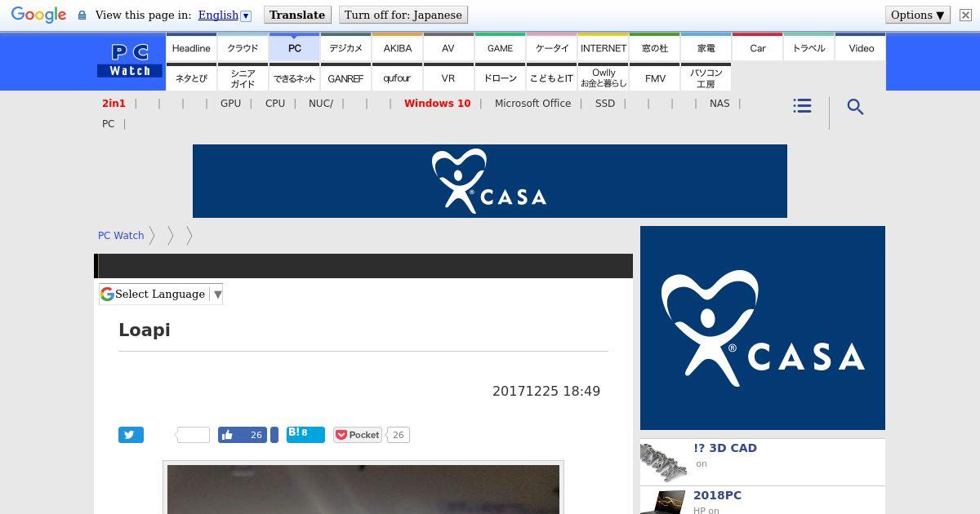This screenshot has height=514, width=980.
Task: Click the PC Watch breadcrumb link
Action: coord(121,235)
